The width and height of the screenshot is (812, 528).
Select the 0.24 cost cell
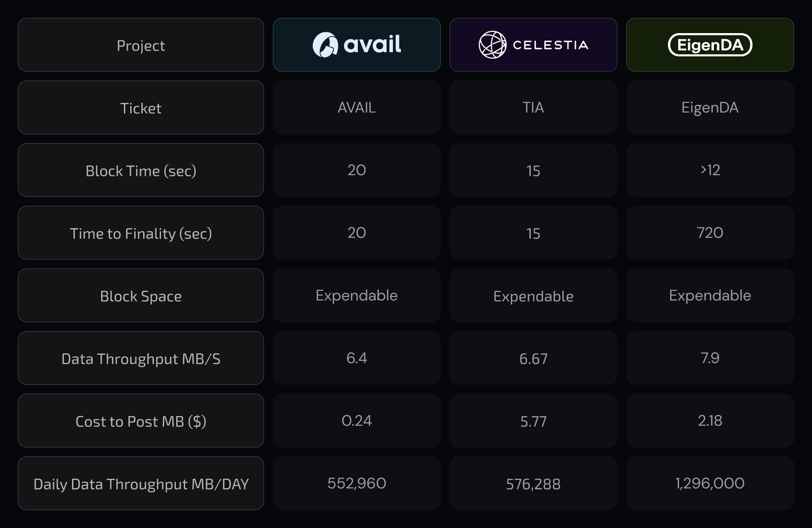point(357,421)
